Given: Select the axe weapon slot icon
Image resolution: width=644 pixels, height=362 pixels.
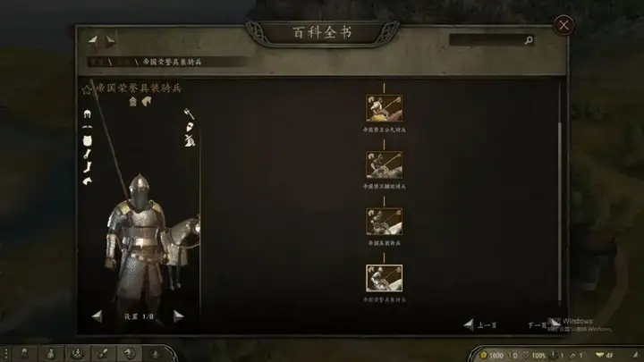Looking at the screenshot, I should [189, 114].
